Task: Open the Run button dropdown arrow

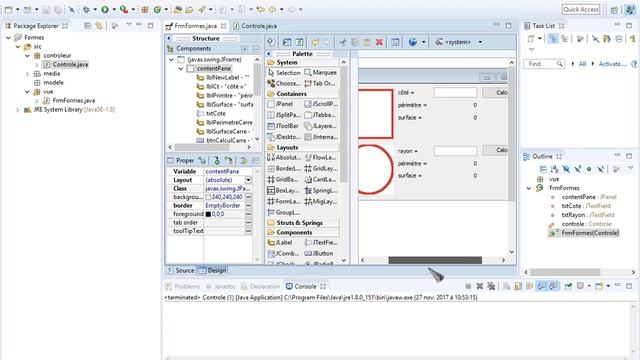Action: 114,9
